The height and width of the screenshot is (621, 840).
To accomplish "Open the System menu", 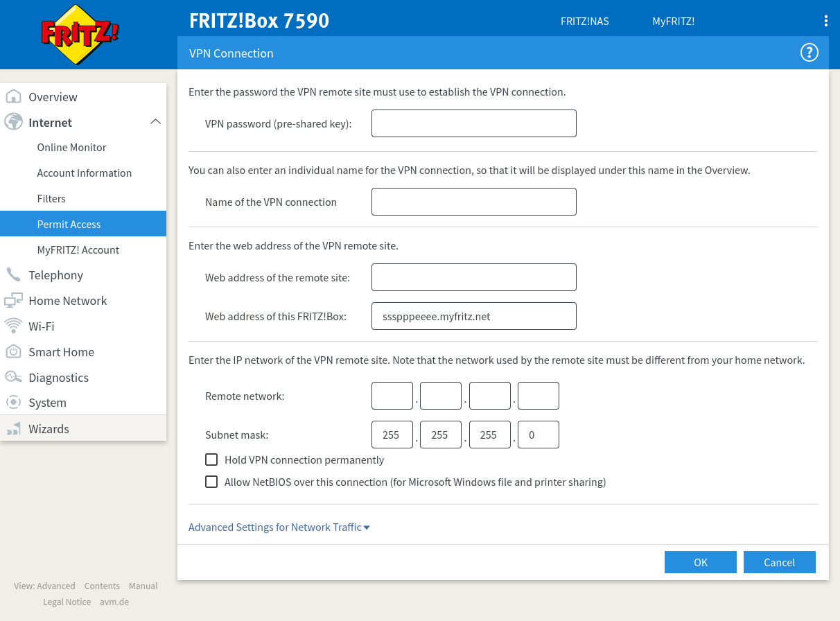I will (x=47, y=403).
